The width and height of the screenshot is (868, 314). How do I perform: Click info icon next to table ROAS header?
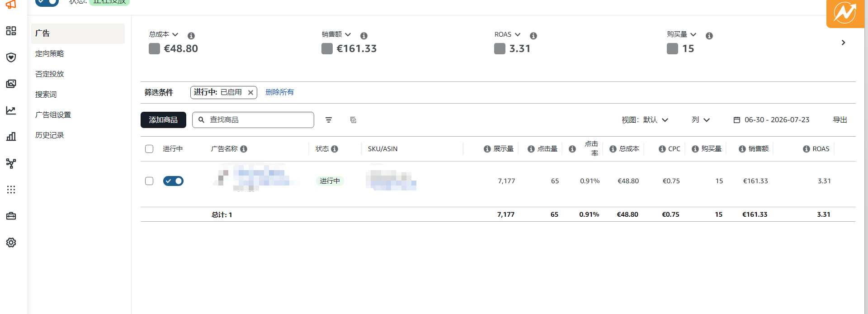point(807,149)
